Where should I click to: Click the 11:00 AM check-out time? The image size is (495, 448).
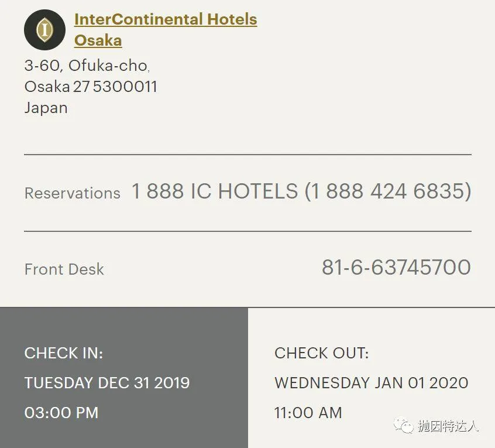[308, 413]
